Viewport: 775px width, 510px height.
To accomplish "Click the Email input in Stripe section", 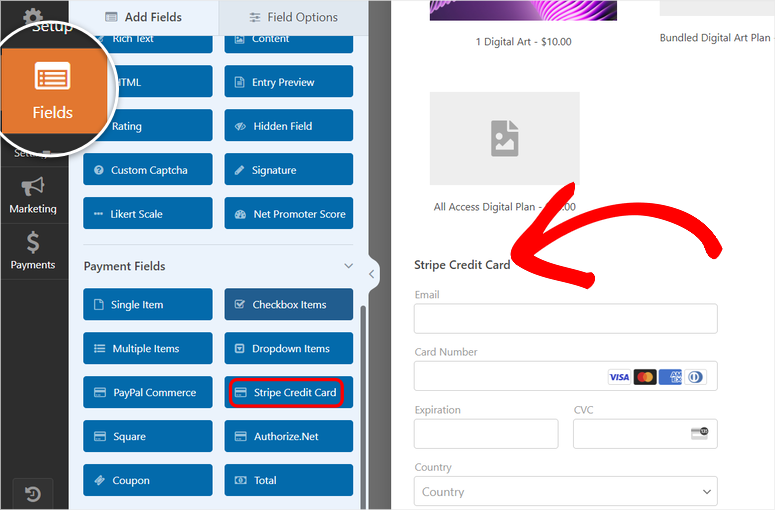I will [x=565, y=318].
